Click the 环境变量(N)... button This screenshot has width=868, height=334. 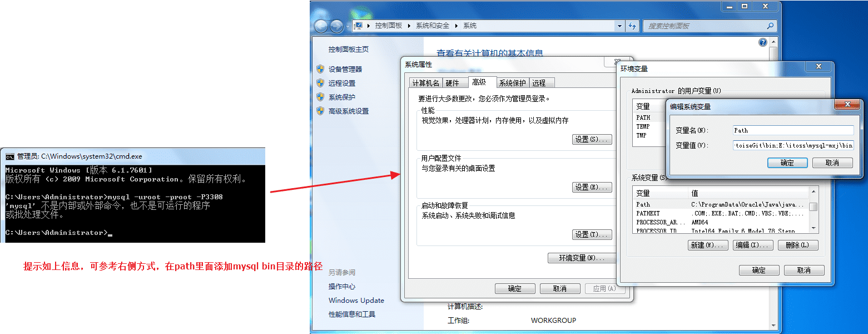[x=581, y=258]
